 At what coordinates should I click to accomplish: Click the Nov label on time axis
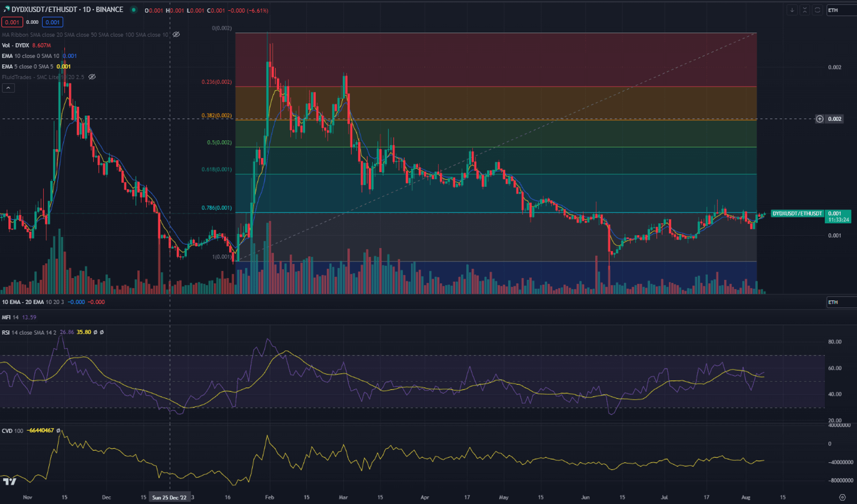(x=27, y=497)
